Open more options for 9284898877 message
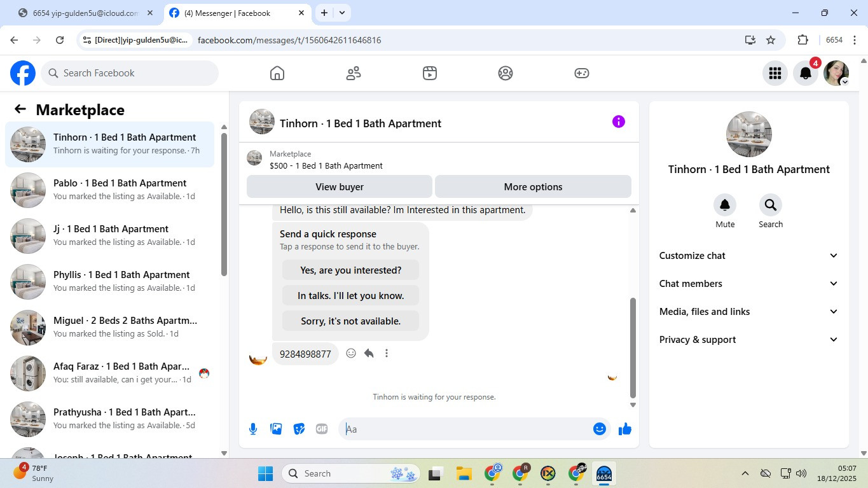 point(387,353)
